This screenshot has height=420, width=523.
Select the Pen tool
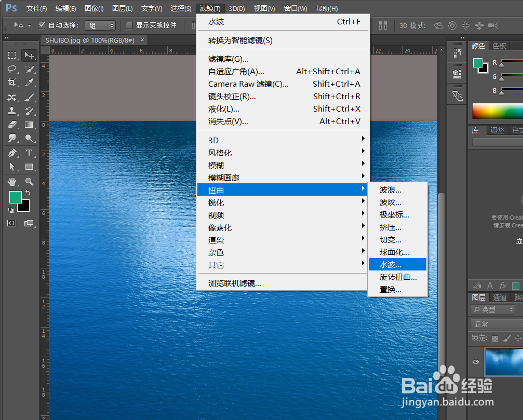coord(12,153)
